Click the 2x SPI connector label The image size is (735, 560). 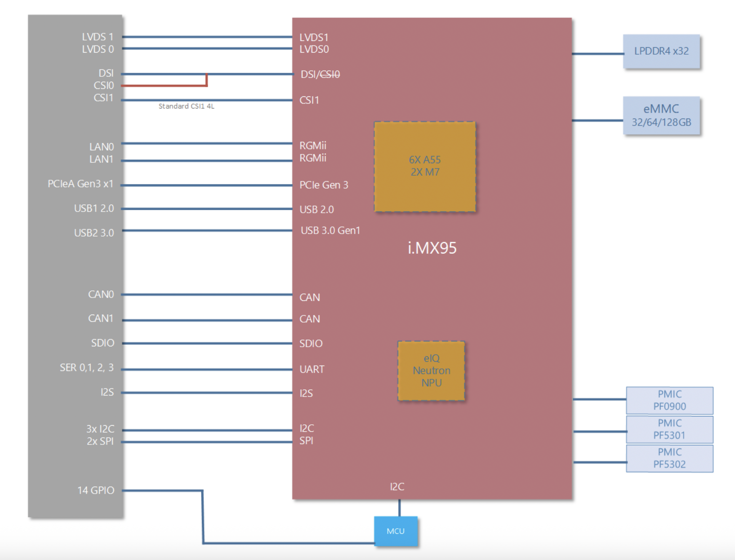tap(100, 441)
